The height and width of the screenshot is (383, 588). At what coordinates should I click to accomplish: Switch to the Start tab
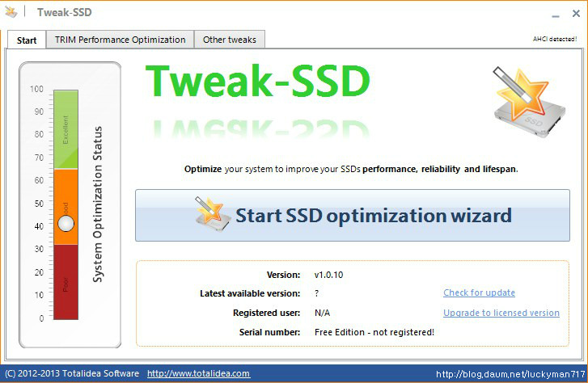pyautogui.click(x=27, y=40)
